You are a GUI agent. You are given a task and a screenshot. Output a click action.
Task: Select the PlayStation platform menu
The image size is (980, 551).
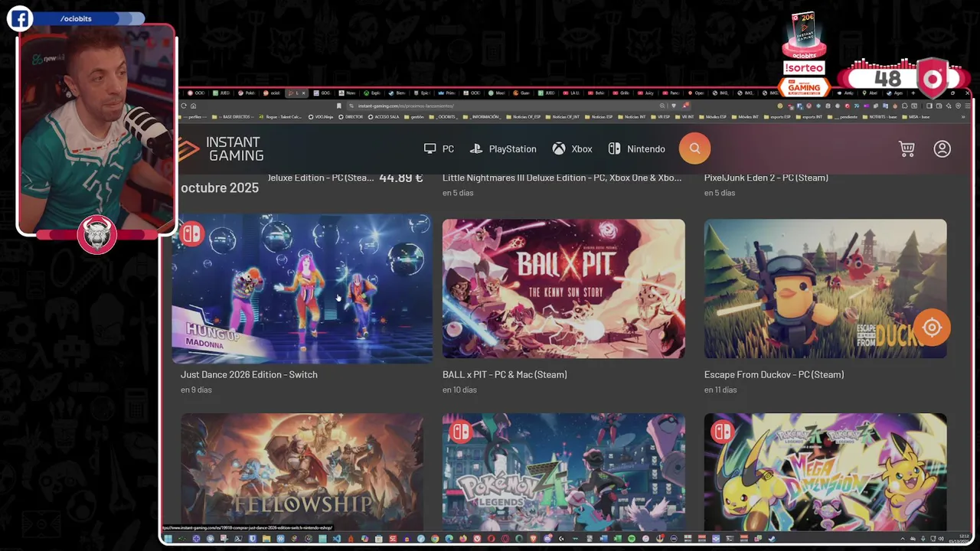[503, 148]
